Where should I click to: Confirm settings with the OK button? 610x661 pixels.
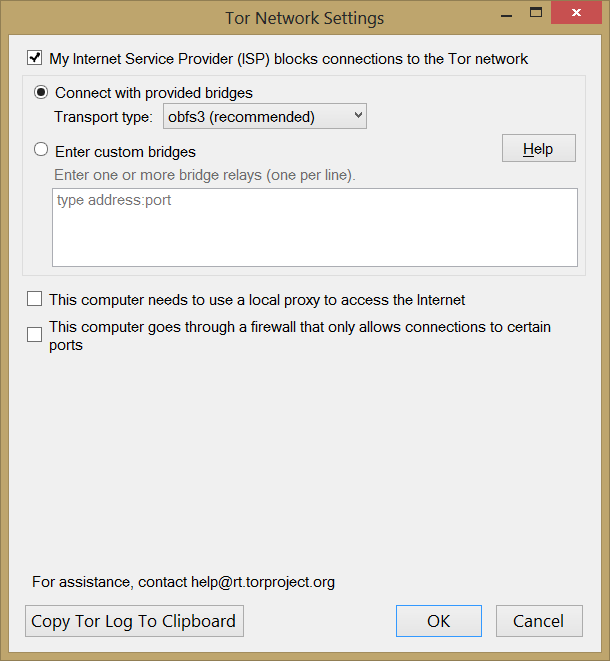coord(438,621)
